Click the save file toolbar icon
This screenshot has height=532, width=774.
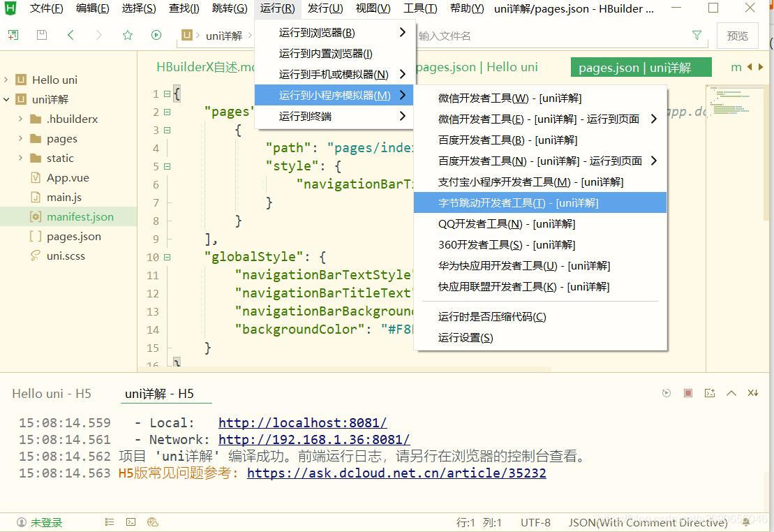[42, 35]
